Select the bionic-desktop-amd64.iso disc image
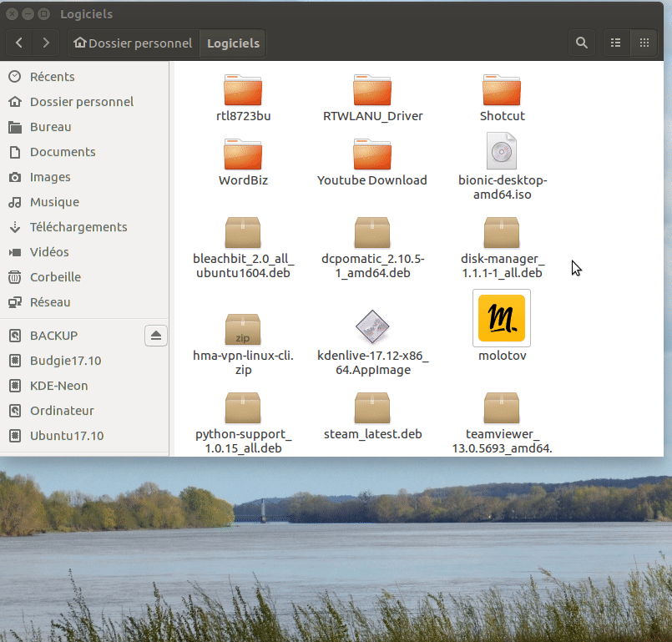Image resolution: width=672 pixels, height=642 pixels. point(502,166)
